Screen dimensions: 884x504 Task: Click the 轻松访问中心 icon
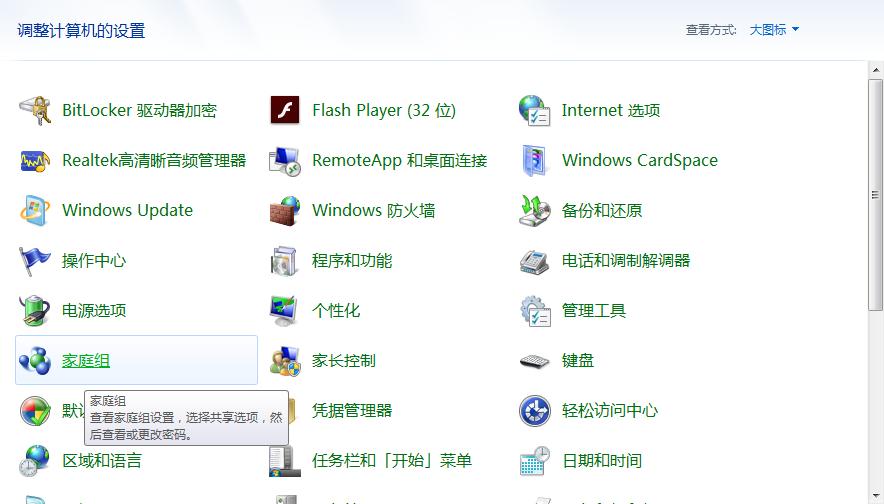tap(534, 410)
